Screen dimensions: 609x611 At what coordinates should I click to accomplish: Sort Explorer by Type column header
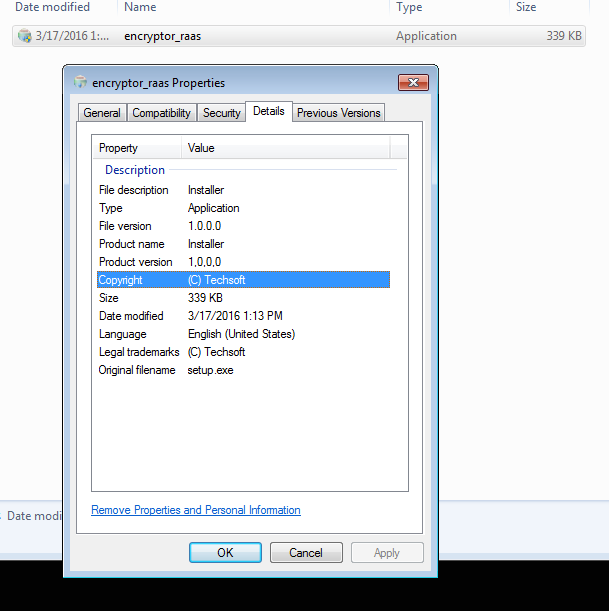click(409, 7)
